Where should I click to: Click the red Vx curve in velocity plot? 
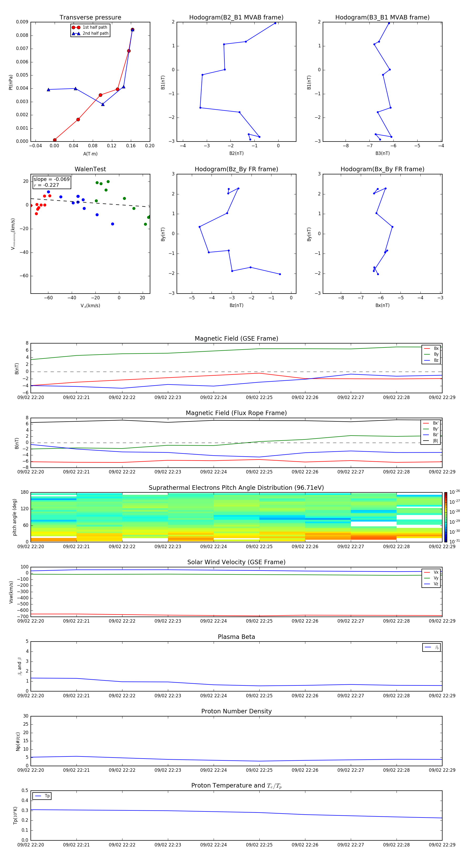point(236,615)
